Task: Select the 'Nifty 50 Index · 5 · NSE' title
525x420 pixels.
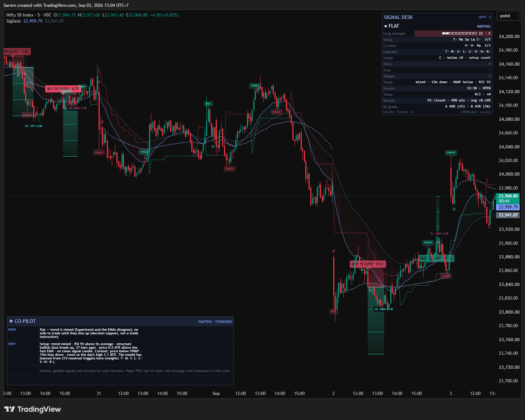Action: [29, 15]
